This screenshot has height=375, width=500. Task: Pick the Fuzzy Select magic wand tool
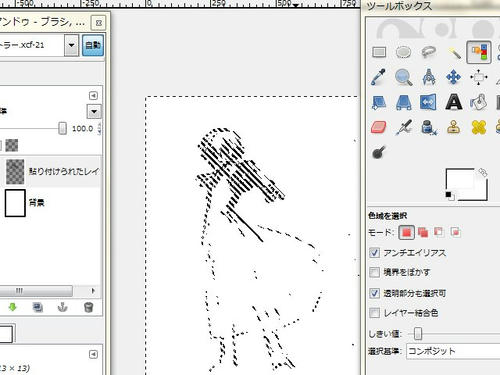pyautogui.click(x=454, y=52)
